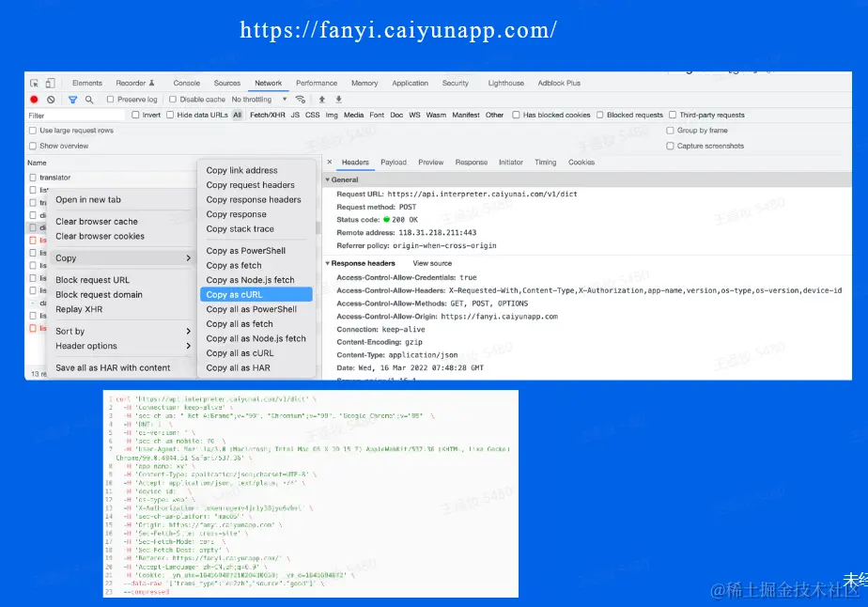Screen dimensions: 868x607
Task: Close the request details panel with X
Action: 330,162
